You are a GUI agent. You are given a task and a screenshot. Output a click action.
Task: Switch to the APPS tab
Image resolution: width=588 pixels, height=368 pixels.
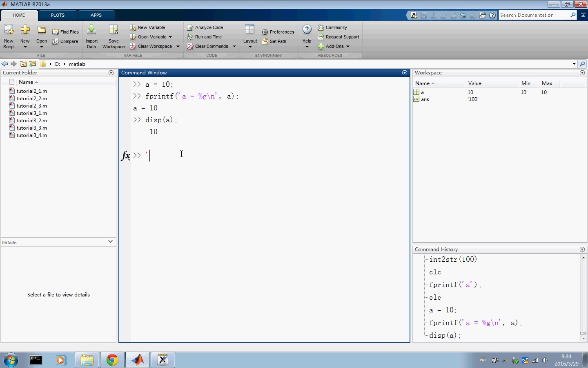(96, 15)
